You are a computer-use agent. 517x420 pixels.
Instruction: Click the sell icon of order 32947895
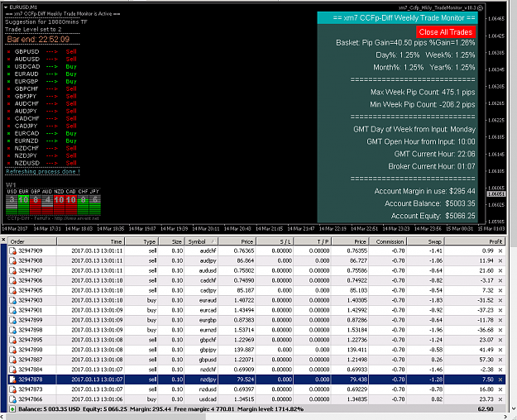pos(13,341)
